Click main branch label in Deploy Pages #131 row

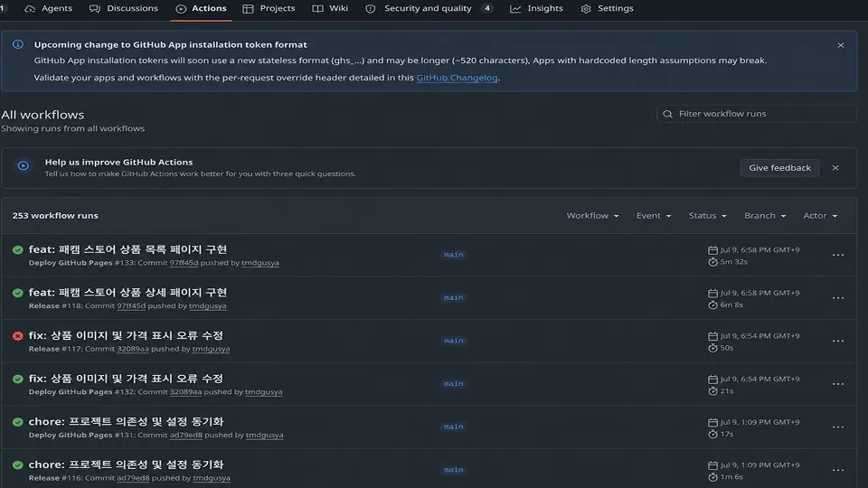453,427
